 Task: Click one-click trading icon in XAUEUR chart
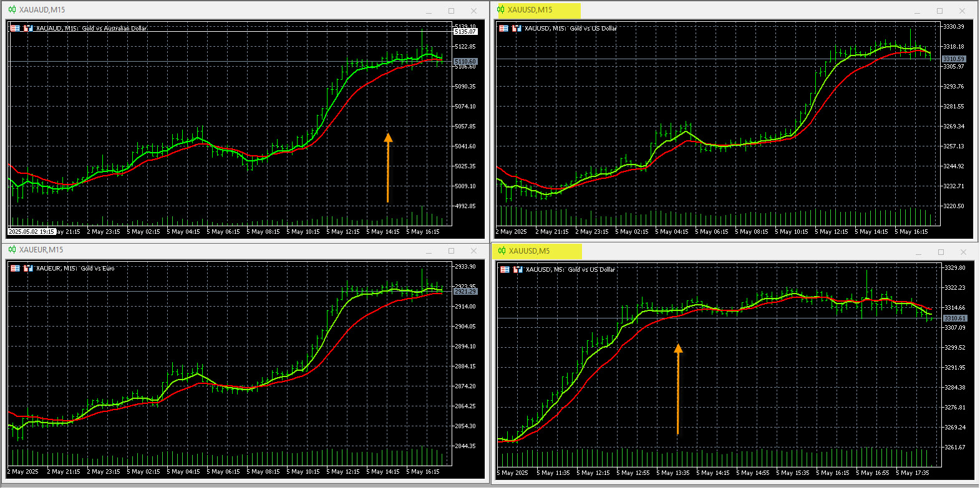[16, 268]
